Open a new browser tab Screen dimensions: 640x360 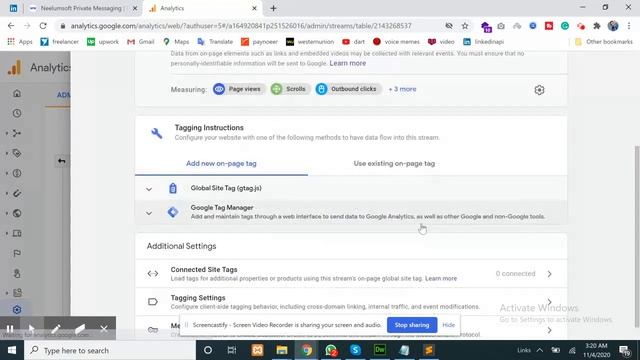point(273,8)
